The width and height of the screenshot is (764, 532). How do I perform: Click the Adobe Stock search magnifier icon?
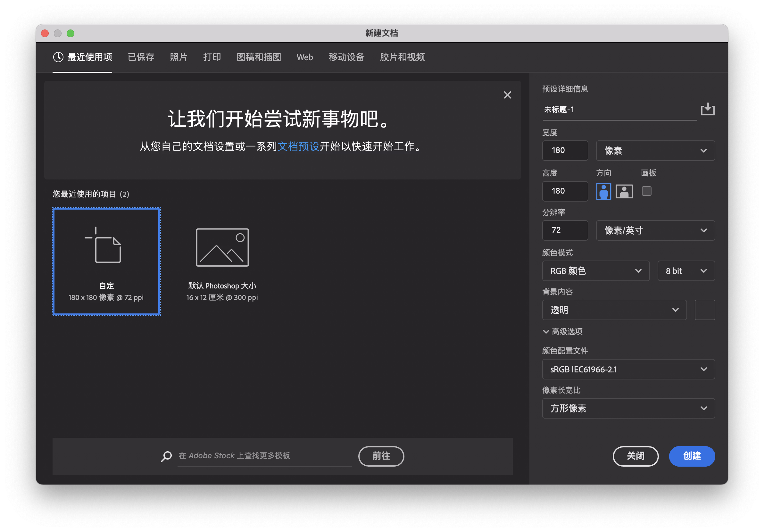pos(166,456)
